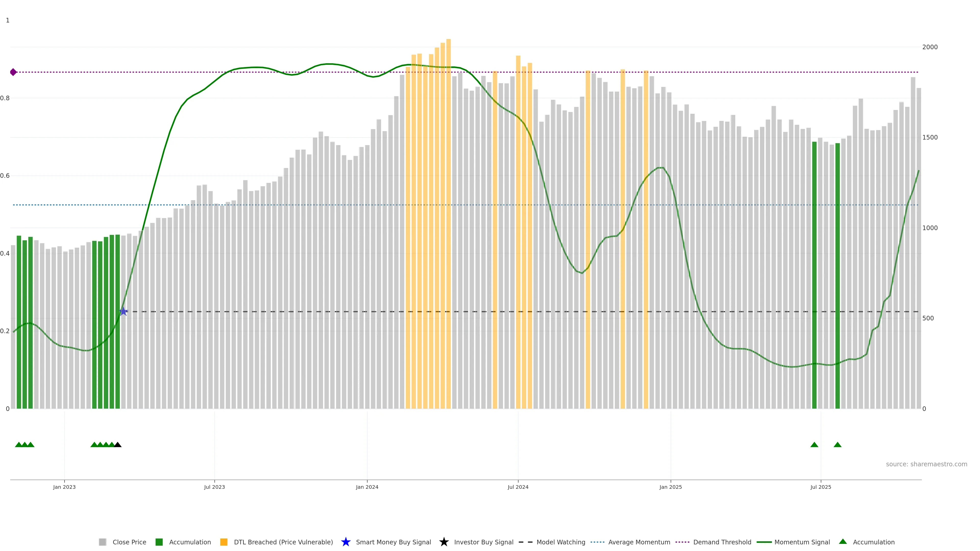Click the orange DTL Breached legend swatch

coord(224,542)
